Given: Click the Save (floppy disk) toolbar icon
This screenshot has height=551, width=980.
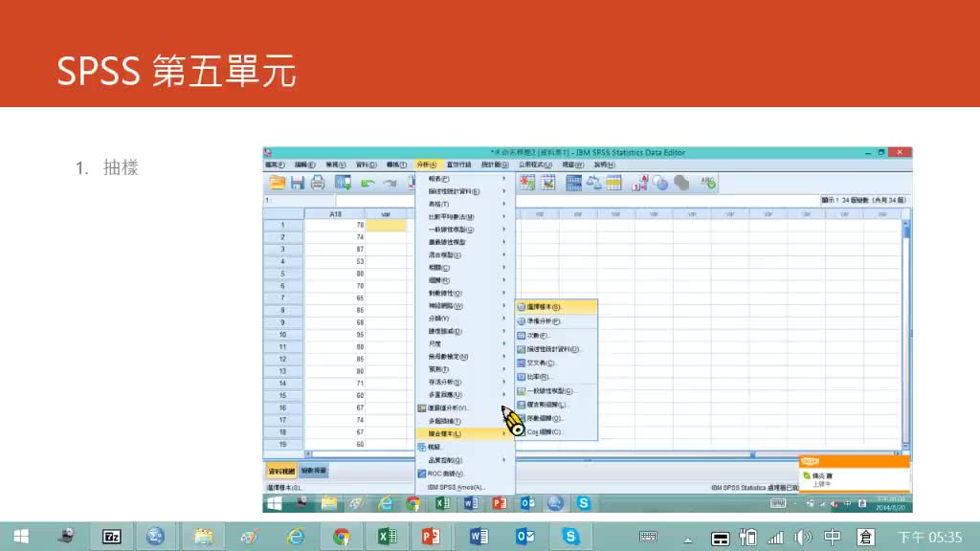Looking at the screenshot, I should click(x=298, y=183).
